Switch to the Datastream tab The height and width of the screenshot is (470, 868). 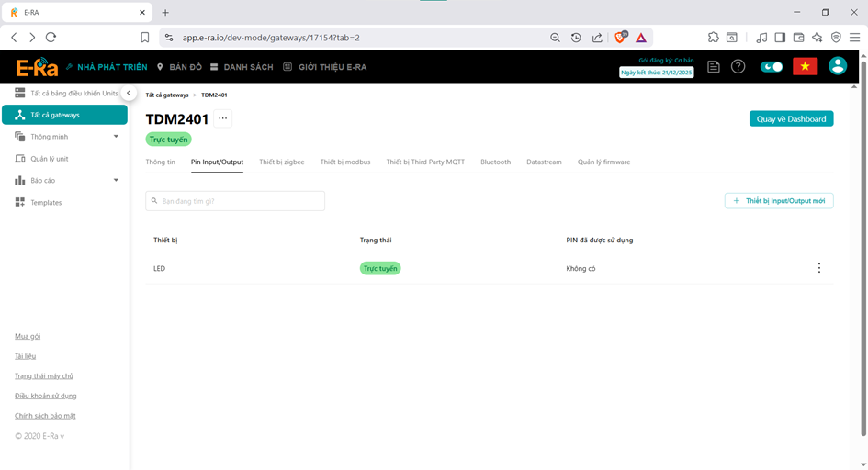tap(544, 162)
